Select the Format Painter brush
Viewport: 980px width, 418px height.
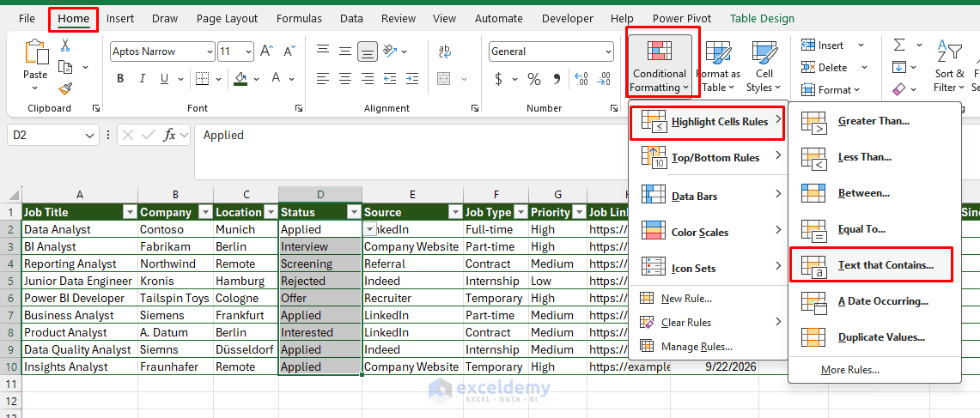coord(65,88)
